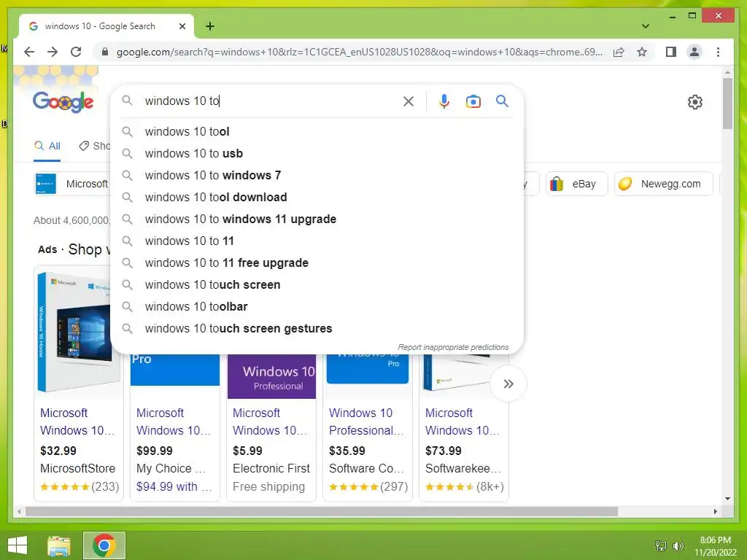The image size is (747, 560).
Task: Choose 'windows 10 to 11 free upgrade'
Action: pos(317,262)
